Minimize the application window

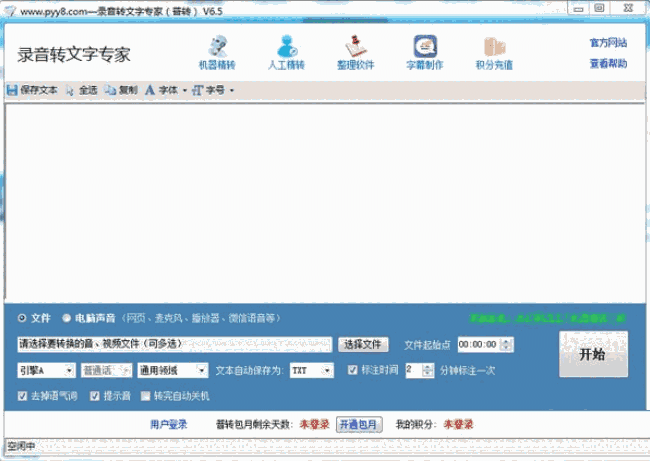click(579, 8)
